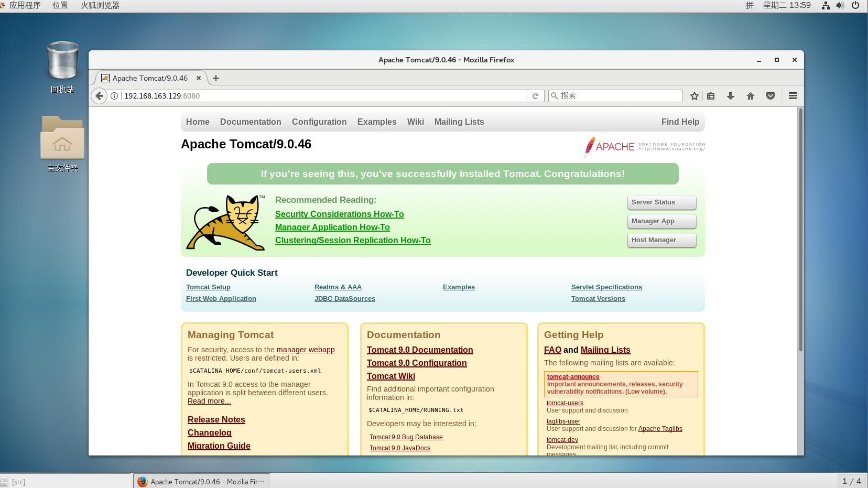Click the Server Status button
868x488 pixels.
coord(661,202)
